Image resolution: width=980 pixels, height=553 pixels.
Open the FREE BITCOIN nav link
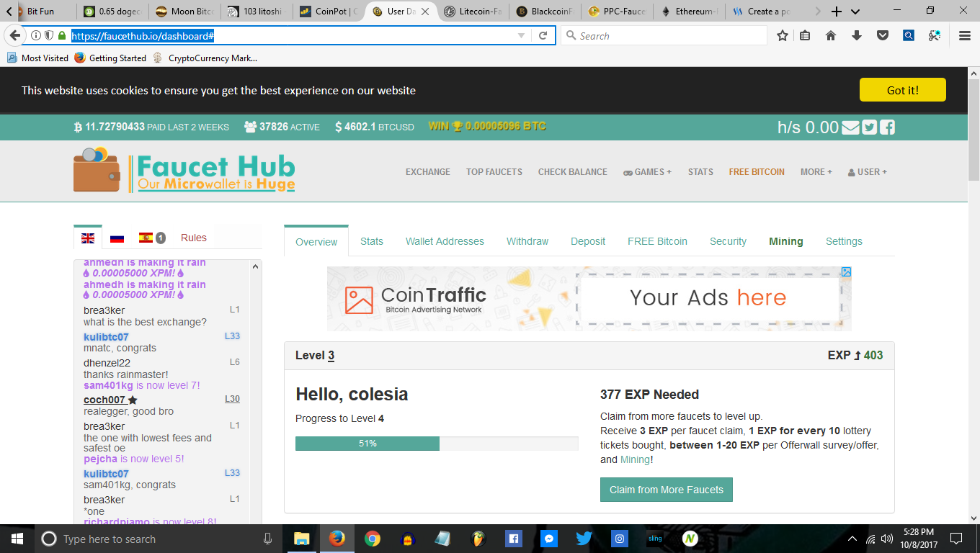click(x=757, y=172)
